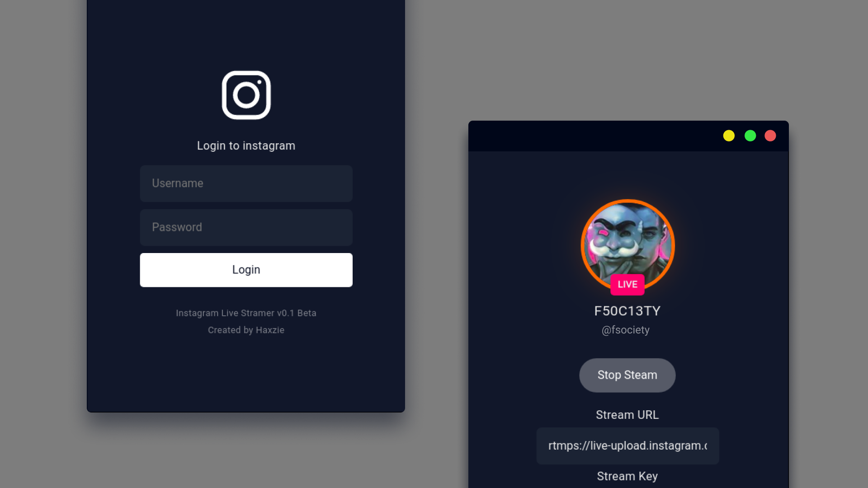Click the Username input field
868x488 pixels.
(x=246, y=183)
